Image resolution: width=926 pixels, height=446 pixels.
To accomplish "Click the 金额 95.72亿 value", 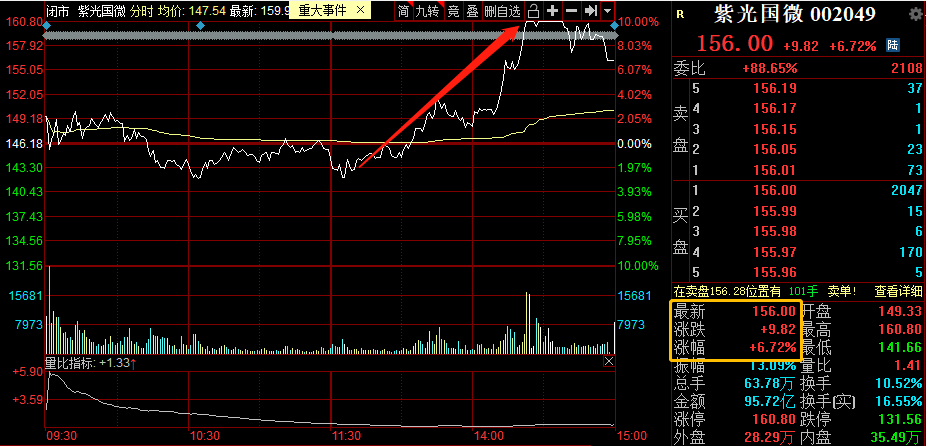I will coord(770,402).
